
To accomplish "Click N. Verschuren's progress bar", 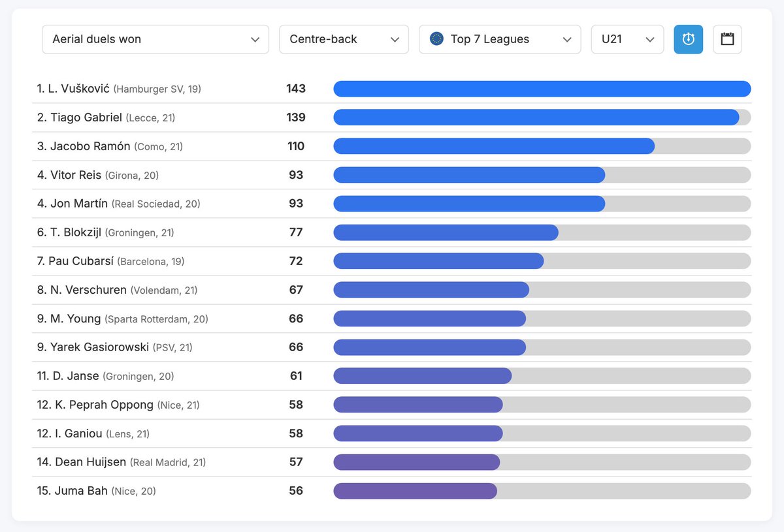I will 542,290.
